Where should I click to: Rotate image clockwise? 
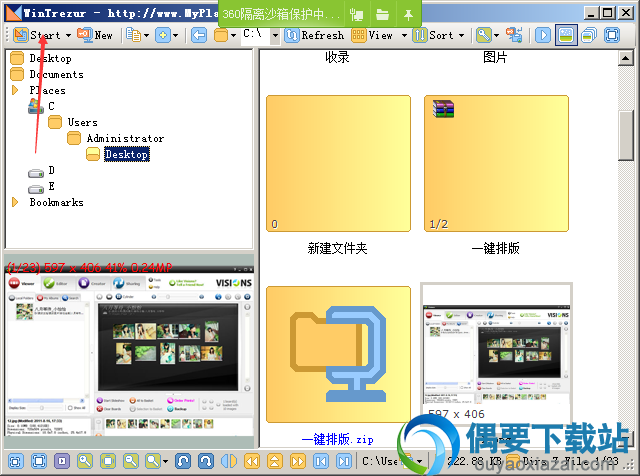(206, 461)
